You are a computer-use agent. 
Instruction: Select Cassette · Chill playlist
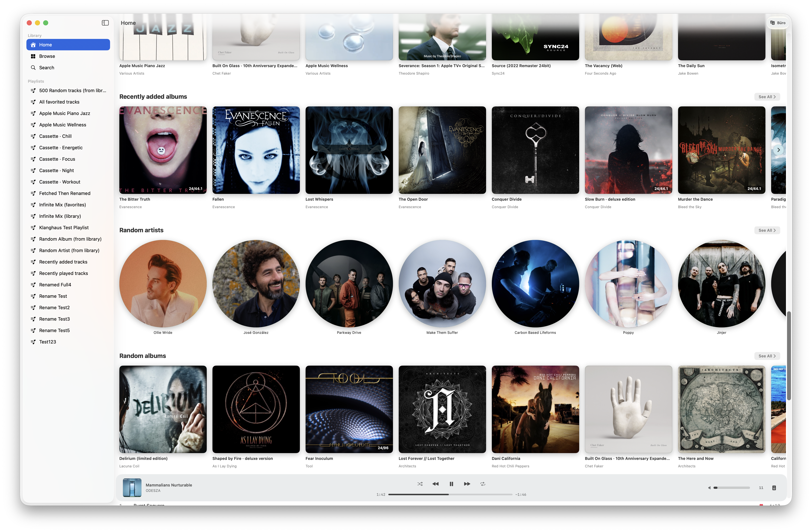tap(68, 136)
